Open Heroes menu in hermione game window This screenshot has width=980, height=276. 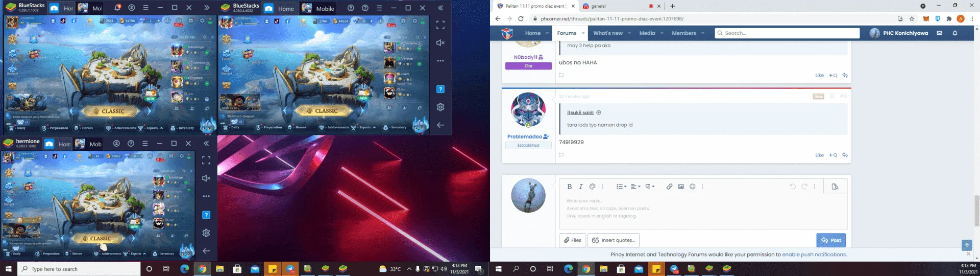74,254
